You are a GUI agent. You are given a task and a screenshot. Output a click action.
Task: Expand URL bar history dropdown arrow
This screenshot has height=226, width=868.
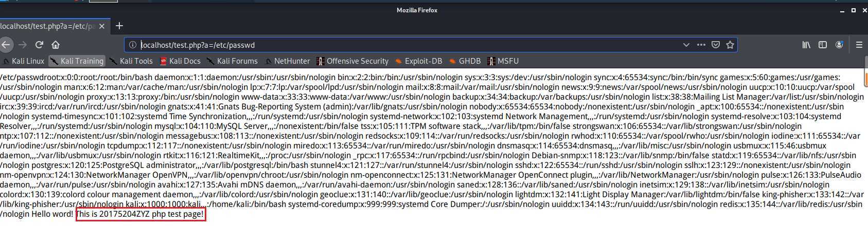[686, 45]
